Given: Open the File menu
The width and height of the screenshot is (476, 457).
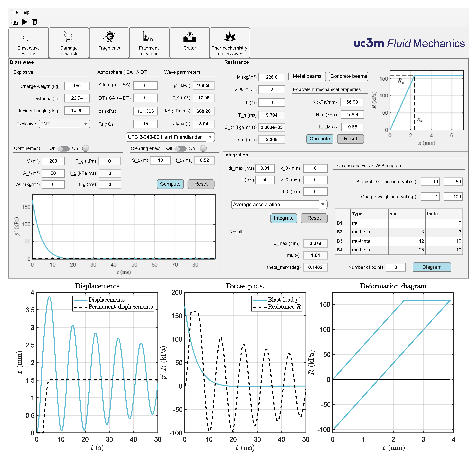Looking at the screenshot, I should click(14, 12).
